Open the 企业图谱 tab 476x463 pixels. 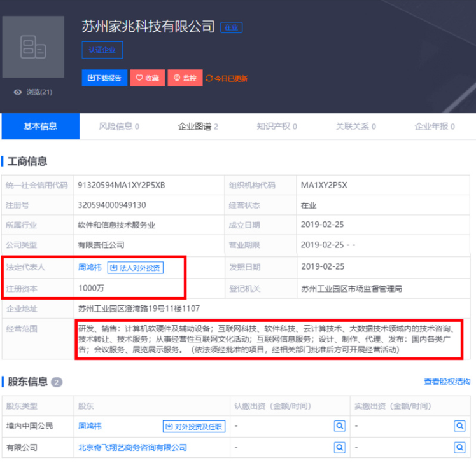(x=198, y=126)
